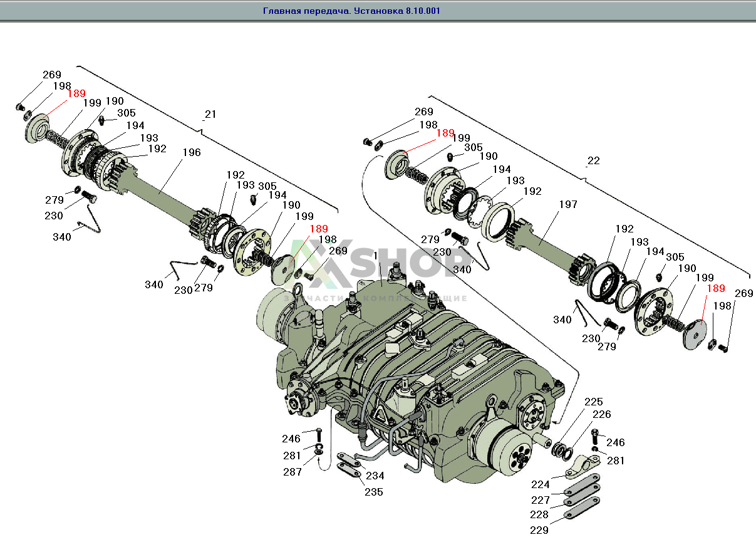Click the title 'Главная передача. Установка 8.10.001'
This screenshot has height=542, width=756.
point(346,11)
